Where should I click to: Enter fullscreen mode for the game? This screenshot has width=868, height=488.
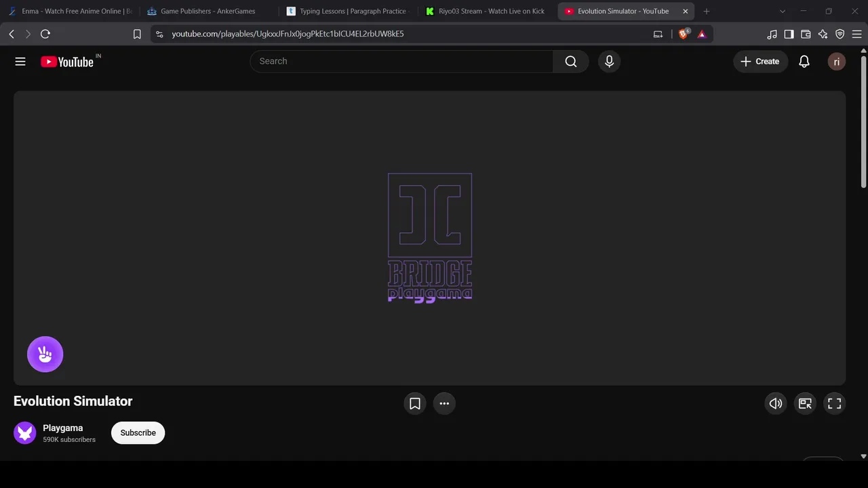835,403
